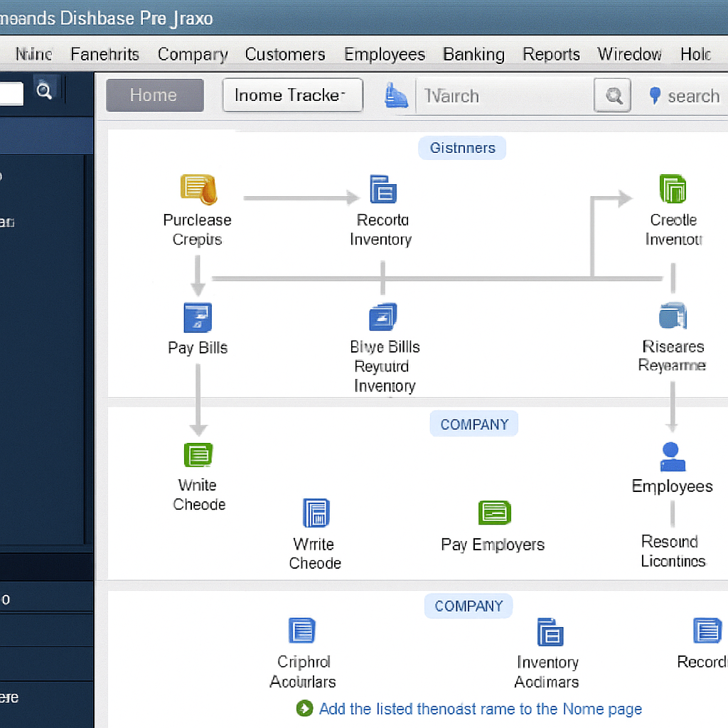Open Blwye Billls Reyutrd Inventory icon
The image size is (728, 728).
pos(383,316)
